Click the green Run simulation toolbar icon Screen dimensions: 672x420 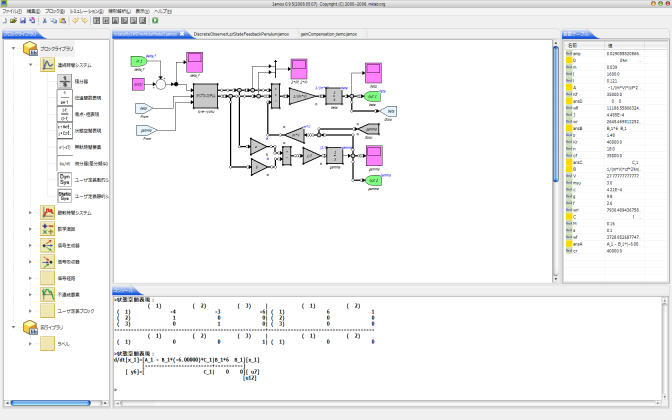pos(155,20)
